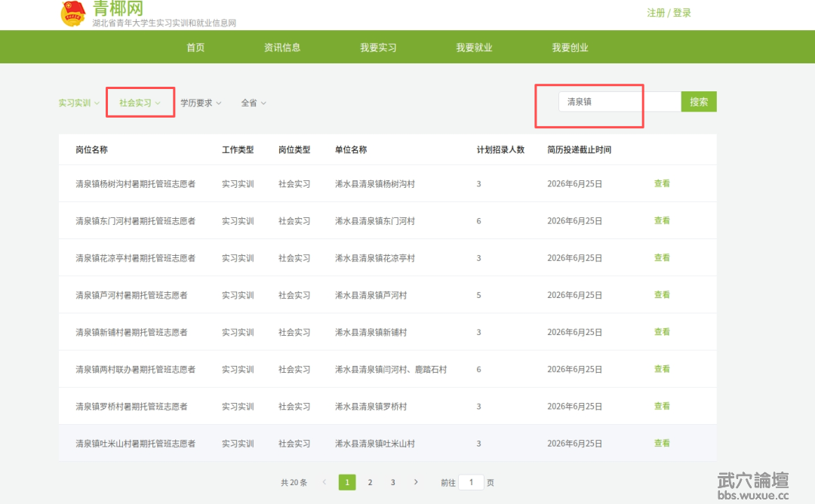
Task: Open the 我要创业 menu
Action: (x=570, y=48)
